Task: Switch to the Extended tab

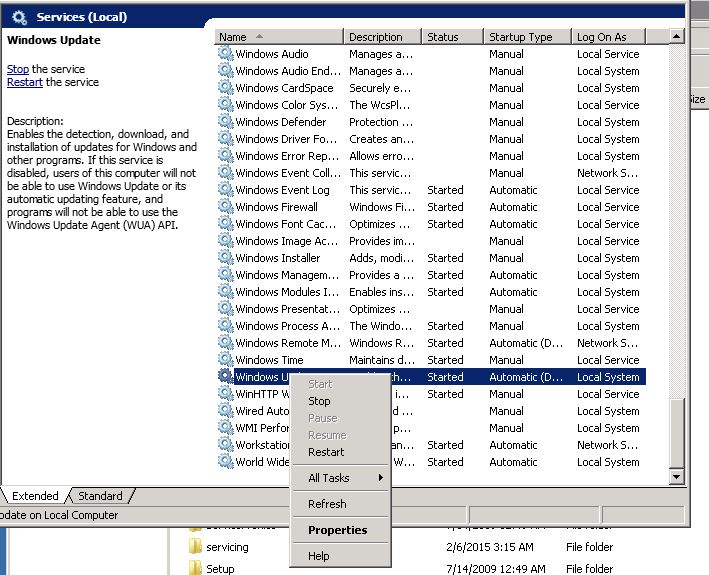Action: [x=35, y=496]
